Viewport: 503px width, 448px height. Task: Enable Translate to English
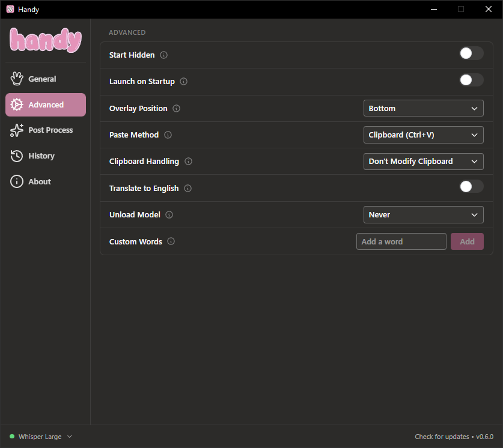[x=471, y=186]
